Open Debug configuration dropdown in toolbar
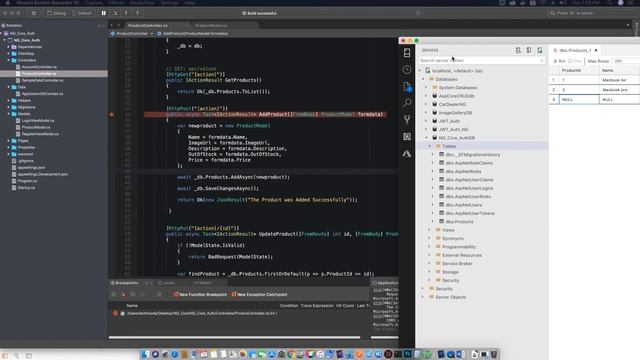 56,13
